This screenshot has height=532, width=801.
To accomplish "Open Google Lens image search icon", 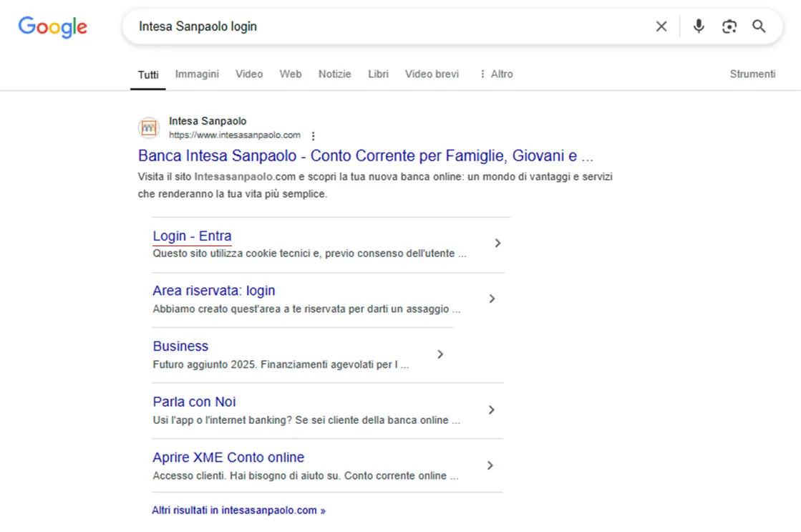I will click(x=729, y=26).
